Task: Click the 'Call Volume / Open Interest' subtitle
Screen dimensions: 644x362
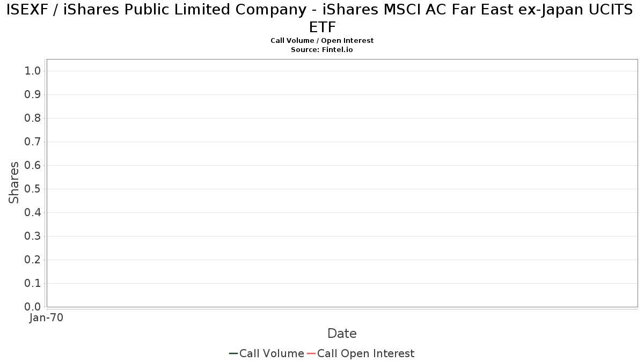Action: tap(322, 41)
